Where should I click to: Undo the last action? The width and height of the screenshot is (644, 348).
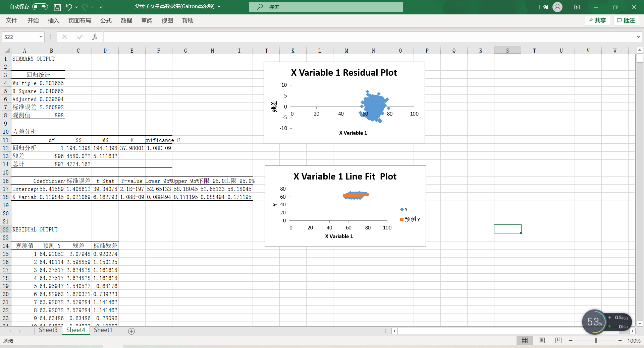click(69, 7)
